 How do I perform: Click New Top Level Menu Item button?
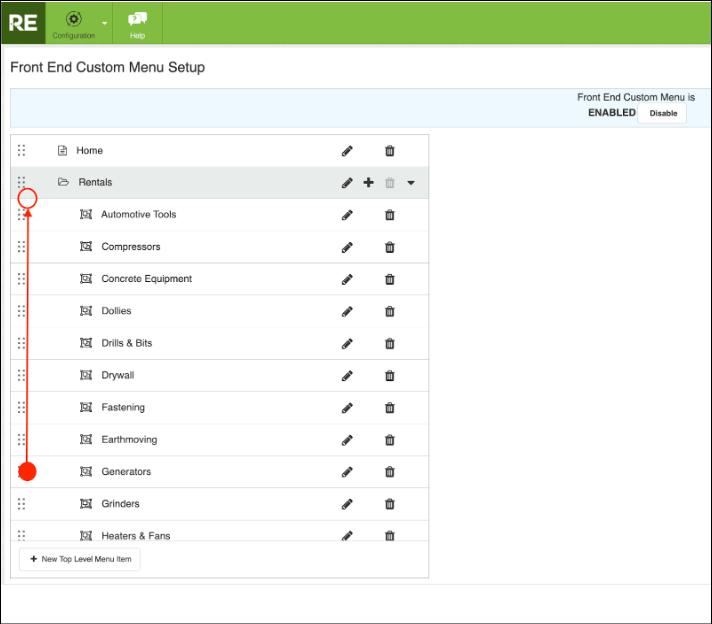point(80,559)
